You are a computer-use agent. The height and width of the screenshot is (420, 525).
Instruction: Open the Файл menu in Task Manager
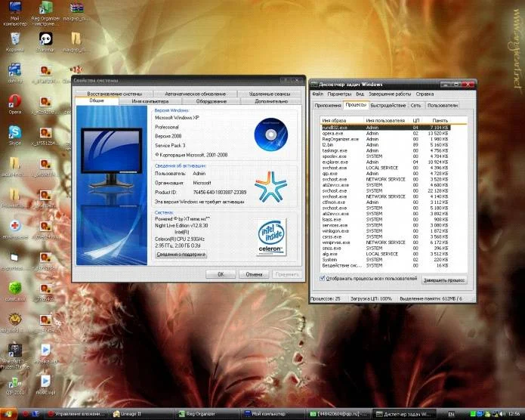317,94
